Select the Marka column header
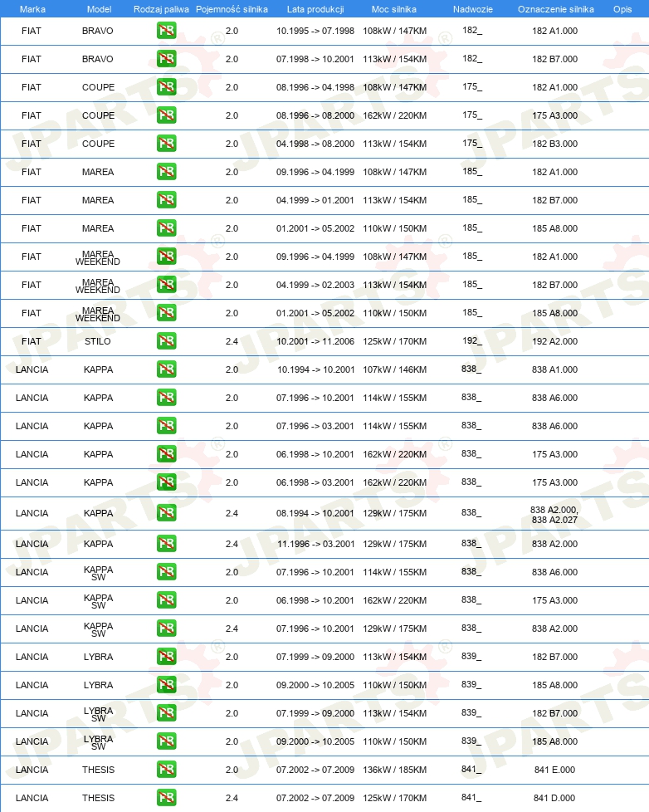This screenshot has width=649, height=812. 32,9
